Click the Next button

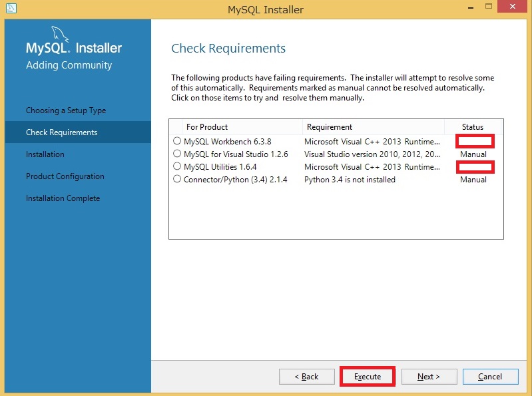pos(429,376)
